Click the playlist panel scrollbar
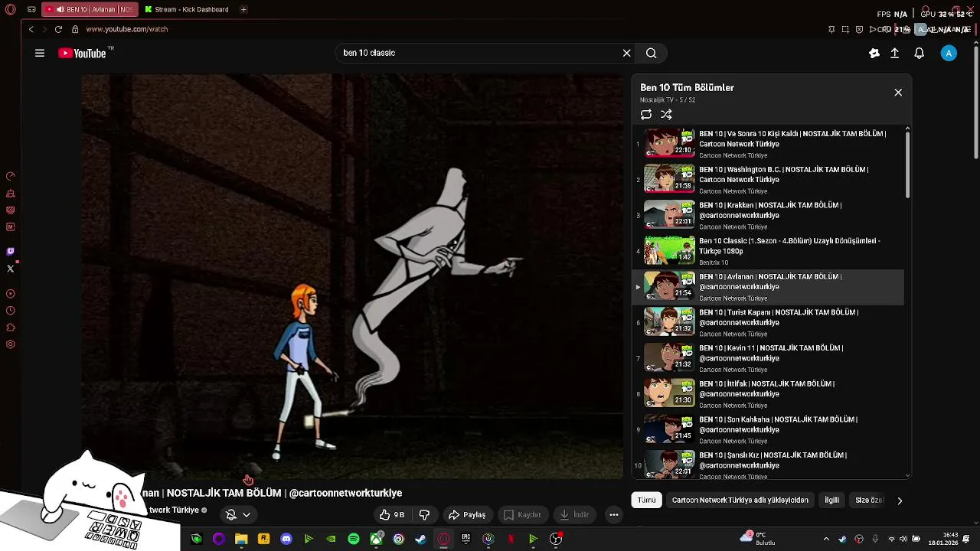Viewport: 980px width, 551px height. pyautogui.click(x=908, y=165)
